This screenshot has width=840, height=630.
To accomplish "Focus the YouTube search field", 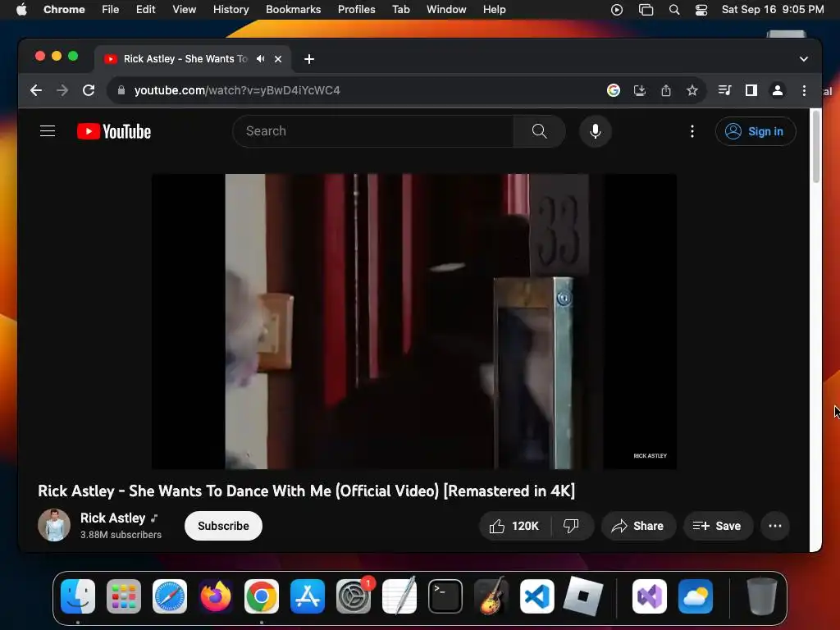I will point(373,131).
